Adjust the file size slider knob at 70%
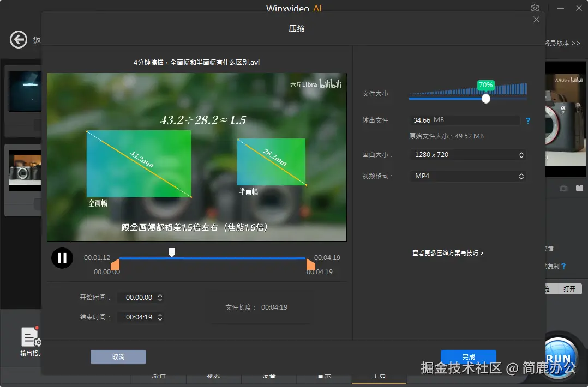The image size is (588, 387). (x=485, y=99)
